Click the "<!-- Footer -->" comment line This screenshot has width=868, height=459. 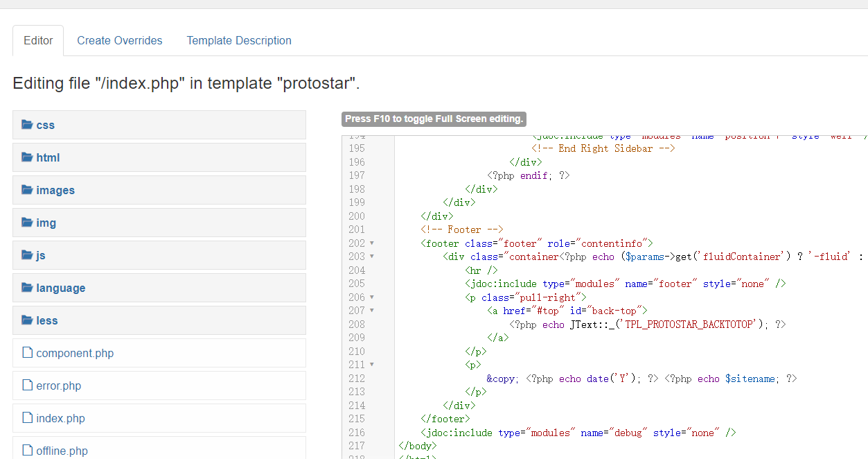tap(462, 230)
